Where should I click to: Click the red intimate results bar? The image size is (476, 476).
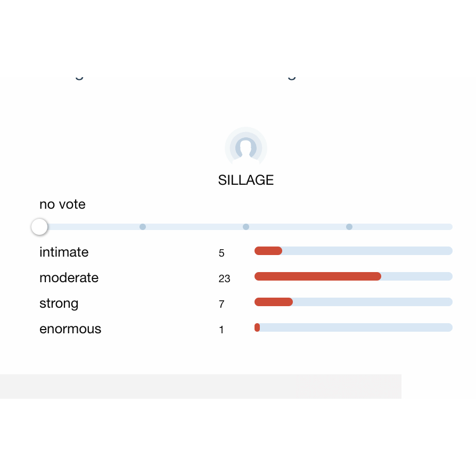(x=268, y=251)
